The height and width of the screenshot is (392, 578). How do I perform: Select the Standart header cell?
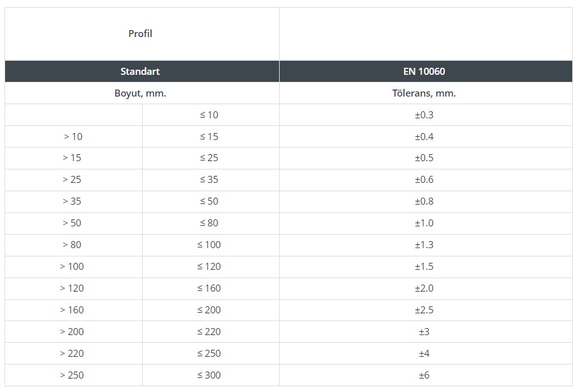(140, 72)
